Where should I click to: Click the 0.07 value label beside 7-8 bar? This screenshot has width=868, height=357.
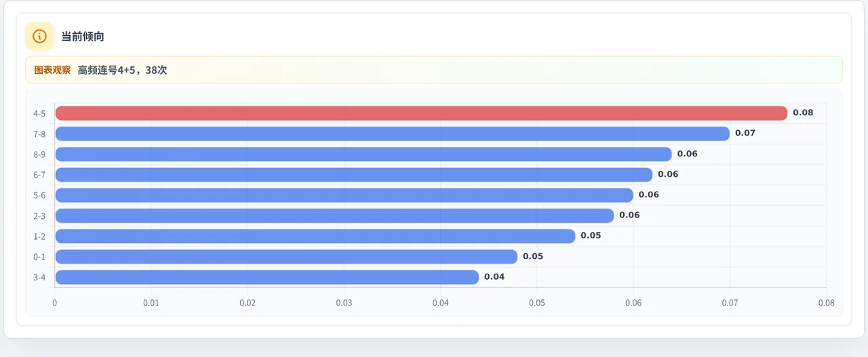coord(745,133)
